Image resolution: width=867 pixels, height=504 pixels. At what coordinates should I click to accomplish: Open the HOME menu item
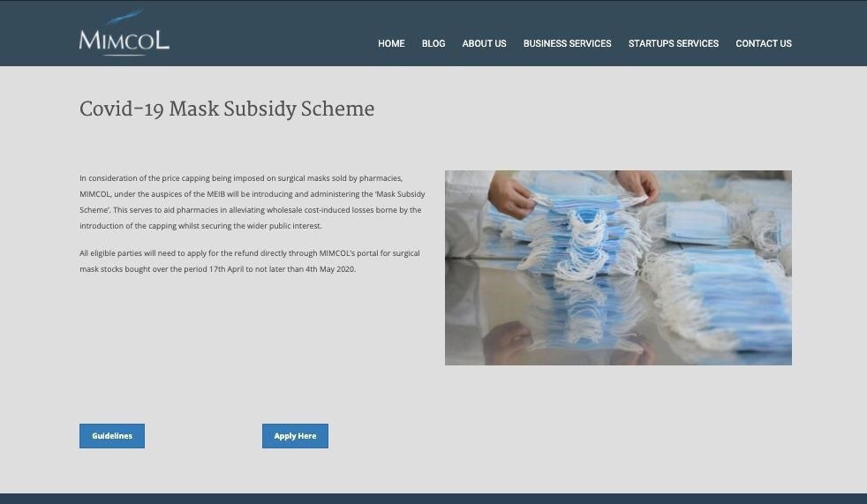pos(391,43)
